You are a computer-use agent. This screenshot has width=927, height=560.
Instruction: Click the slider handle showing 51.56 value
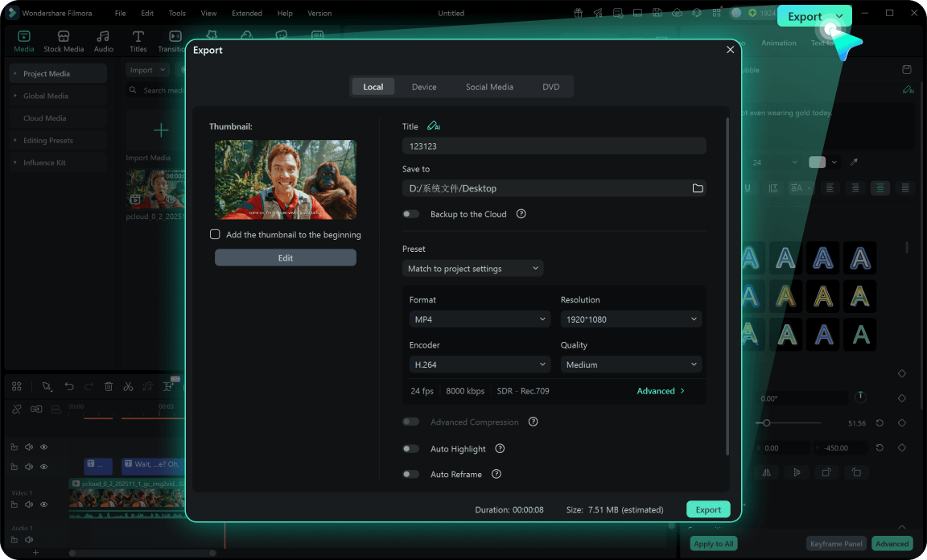[x=767, y=422]
